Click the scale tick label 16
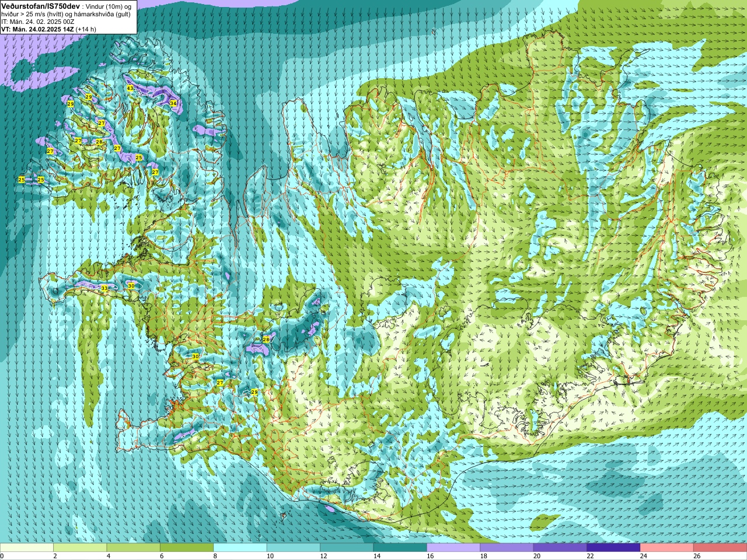This screenshot has height=560, width=747. pyautogui.click(x=430, y=556)
